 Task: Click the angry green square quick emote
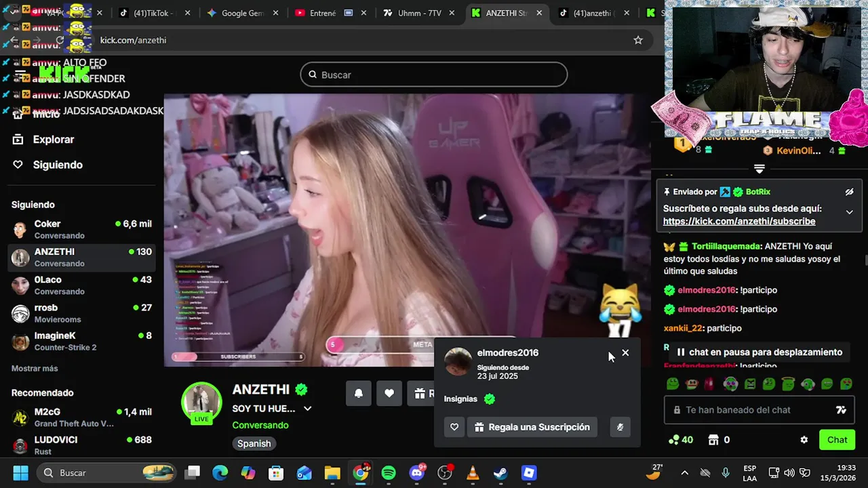coord(750,384)
